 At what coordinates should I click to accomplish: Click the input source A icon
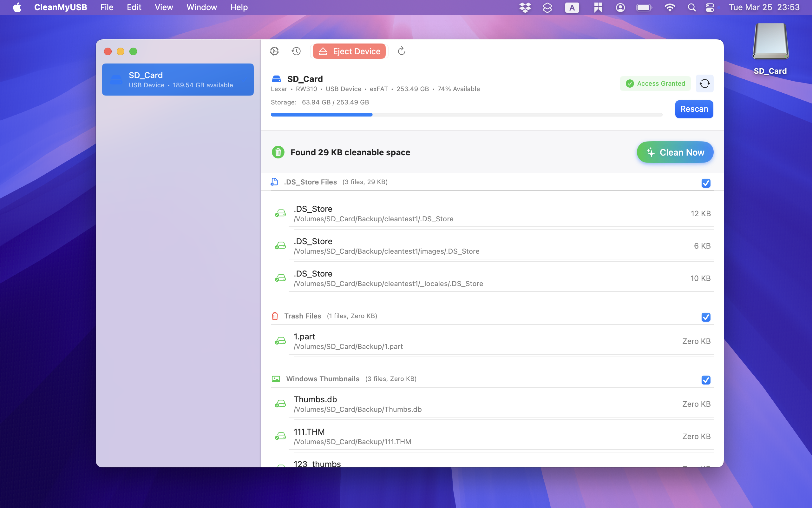pyautogui.click(x=572, y=7)
